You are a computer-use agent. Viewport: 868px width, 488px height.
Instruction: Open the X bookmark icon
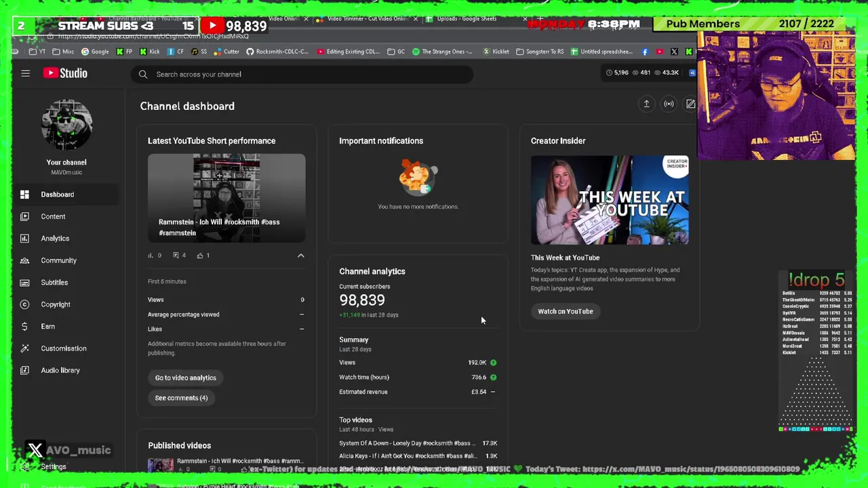point(674,52)
